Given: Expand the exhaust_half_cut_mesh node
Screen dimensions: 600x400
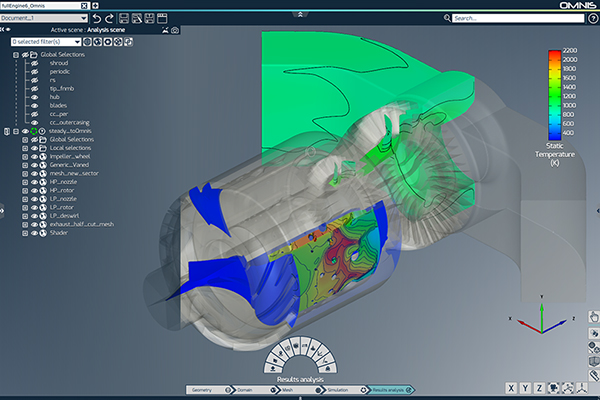Looking at the screenshot, I should tap(25, 224).
